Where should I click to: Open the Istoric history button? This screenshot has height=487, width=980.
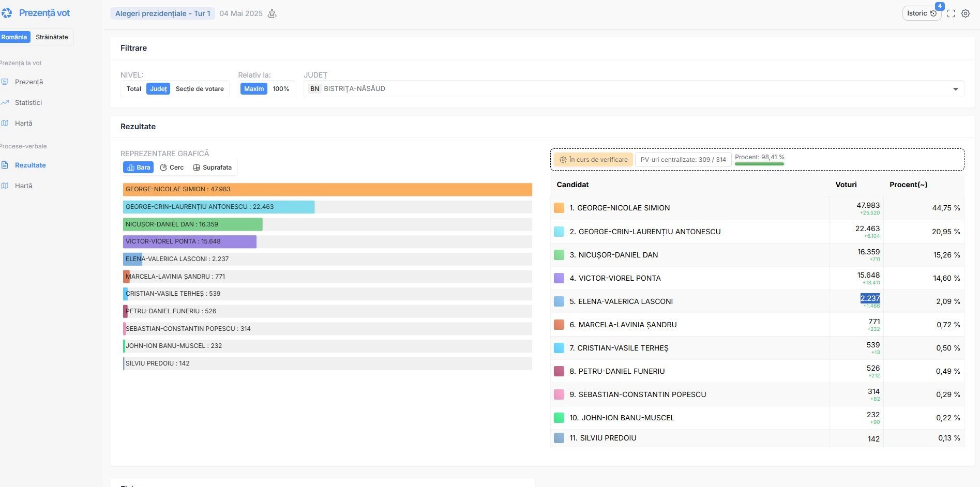click(921, 13)
